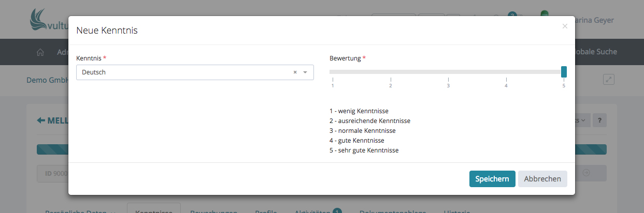644x213 pixels.
Task: Set Bewertung slider to position 1
Action: 333,72
